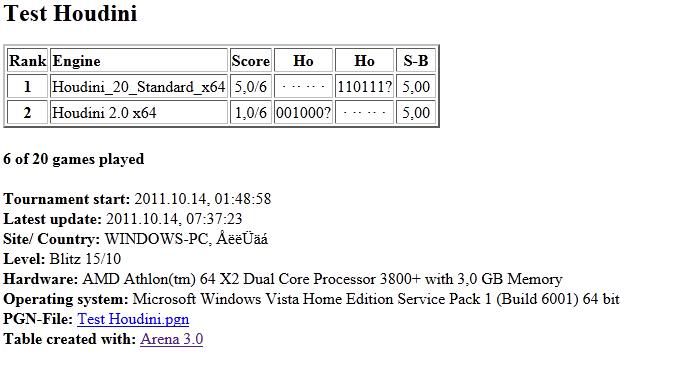
Task: Click the 110111? results cell
Action: (x=365, y=87)
